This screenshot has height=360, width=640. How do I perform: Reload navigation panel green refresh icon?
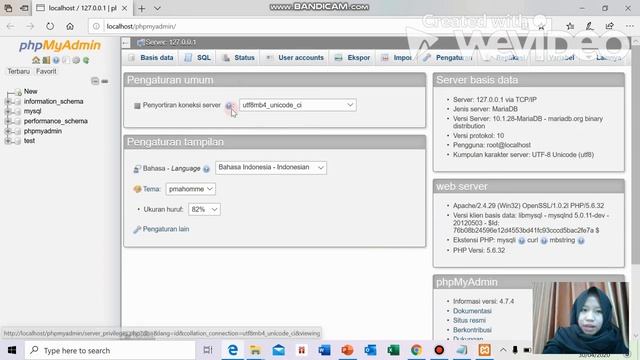[x=86, y=60]
